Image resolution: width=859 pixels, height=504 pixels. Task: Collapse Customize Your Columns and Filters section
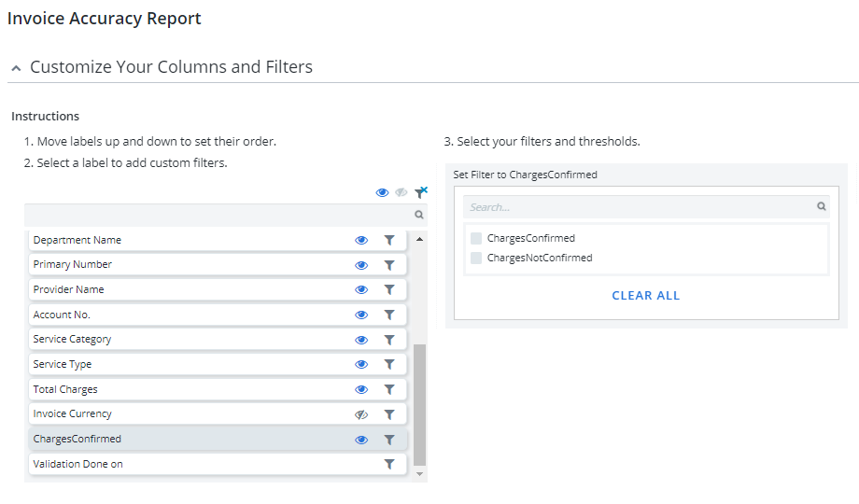click(x=17, y=68)
